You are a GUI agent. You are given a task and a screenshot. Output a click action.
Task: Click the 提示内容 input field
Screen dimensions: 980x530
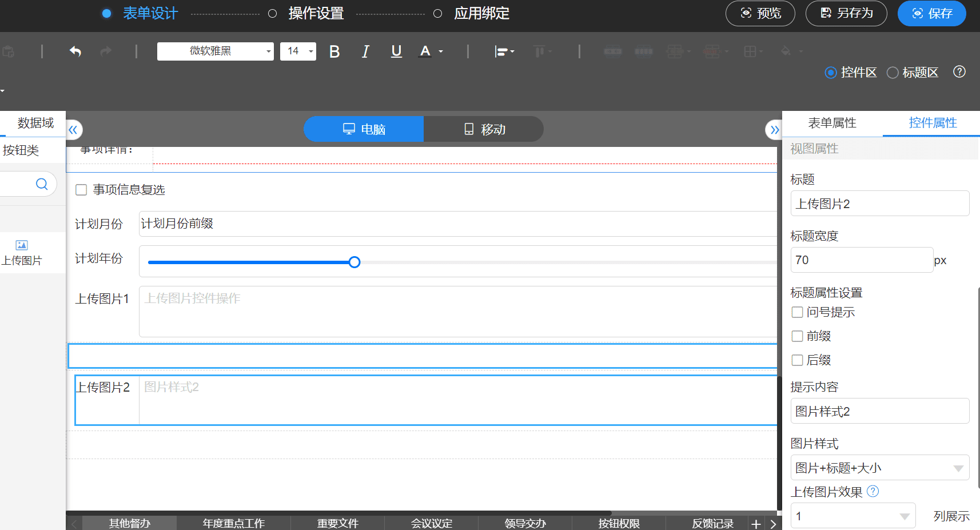click(x=879, y=411)
